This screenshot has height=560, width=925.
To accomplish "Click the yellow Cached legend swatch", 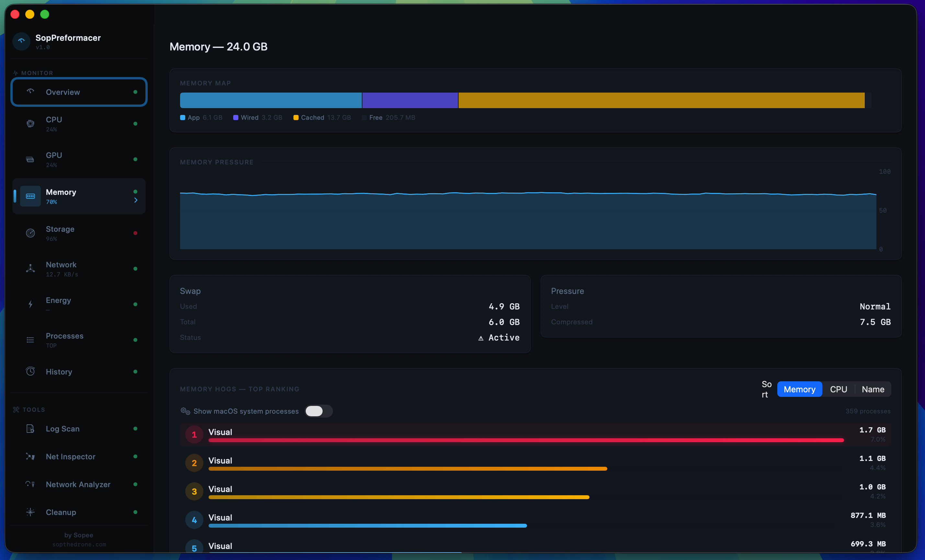I will coord(296,118).
